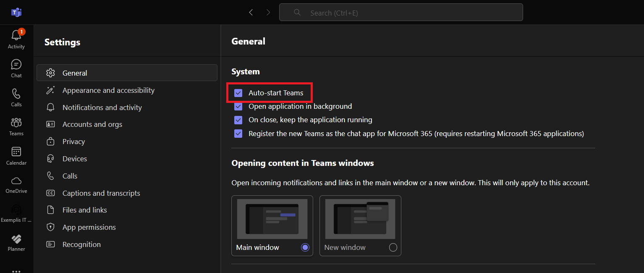Viewport: 644px width, 273px height.
Task: Click the App permissions shield icon
Action: [51, 227]
